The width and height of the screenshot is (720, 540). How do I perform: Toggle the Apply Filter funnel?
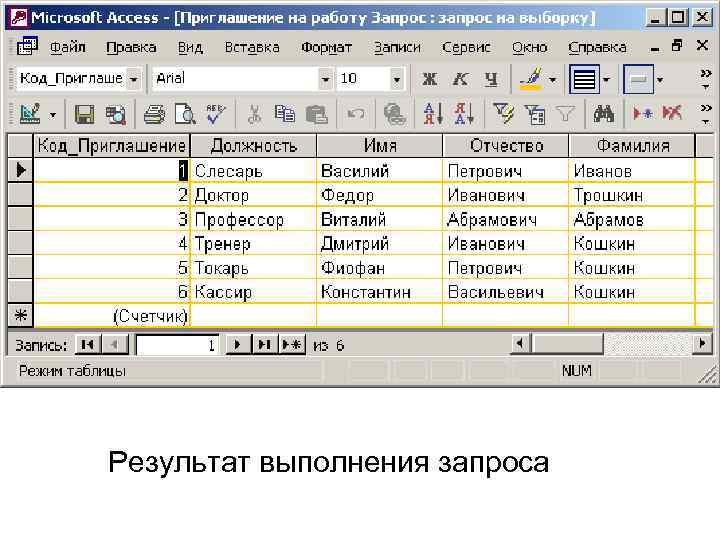pyautogui.click(x=565, y=114)
